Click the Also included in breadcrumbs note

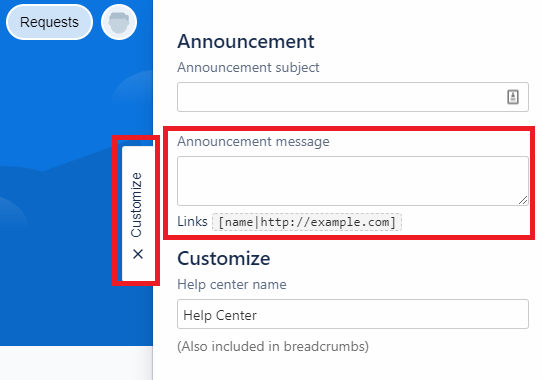click(273, 346)
